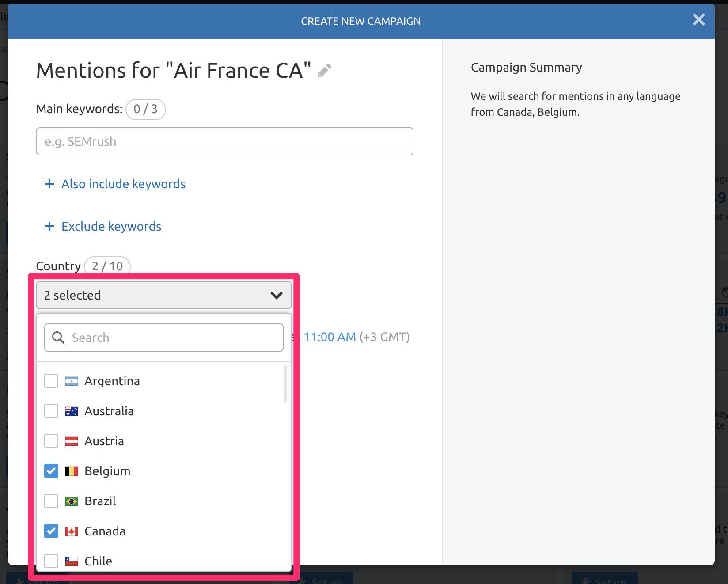This screenshot has height=584, width=728.
Task: Click the Canada flag icon
Action: [72, 531]
